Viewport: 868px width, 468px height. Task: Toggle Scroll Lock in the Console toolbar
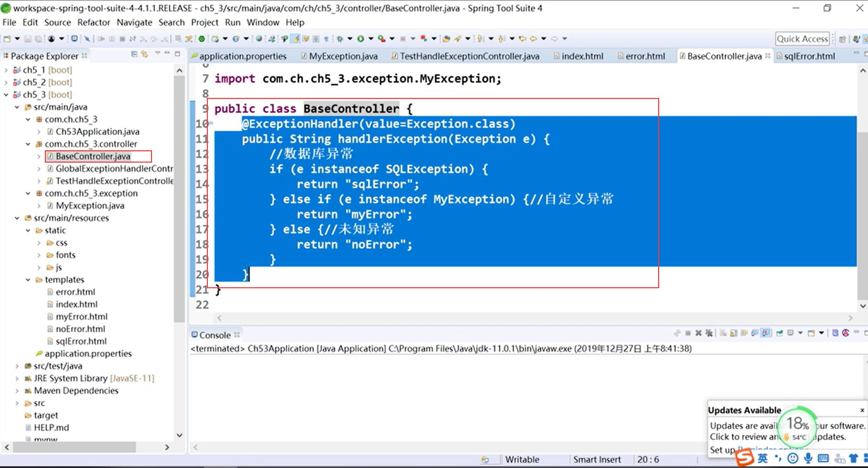(733, 333)
